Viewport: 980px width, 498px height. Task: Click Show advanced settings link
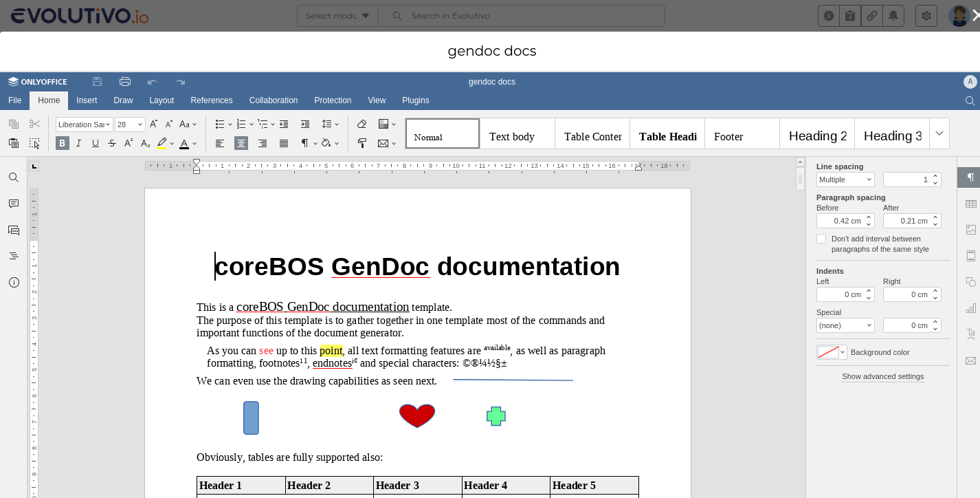[883, 376]
